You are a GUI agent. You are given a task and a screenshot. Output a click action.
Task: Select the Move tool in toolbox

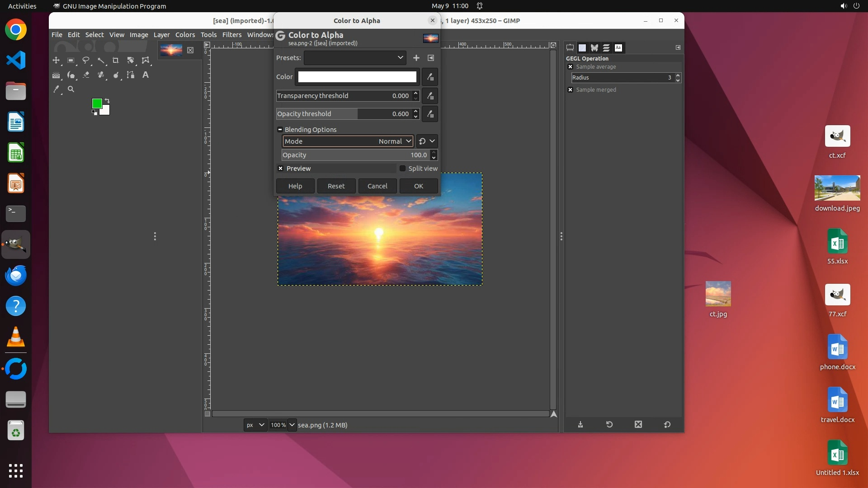[56, 61]
